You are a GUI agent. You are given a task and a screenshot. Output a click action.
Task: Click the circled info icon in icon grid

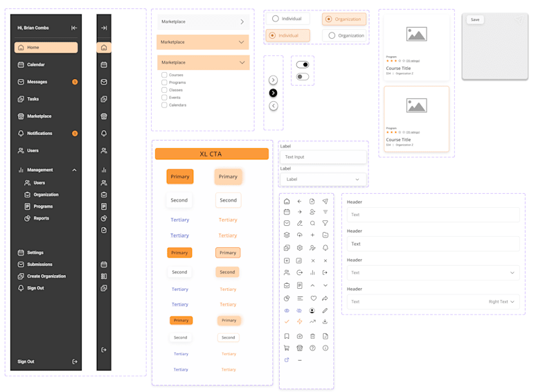coord(325,348)
